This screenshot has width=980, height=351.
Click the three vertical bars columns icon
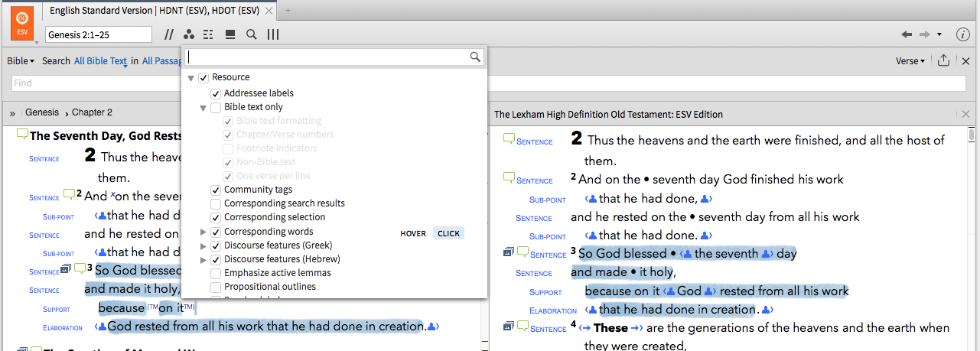click(272, 34)
